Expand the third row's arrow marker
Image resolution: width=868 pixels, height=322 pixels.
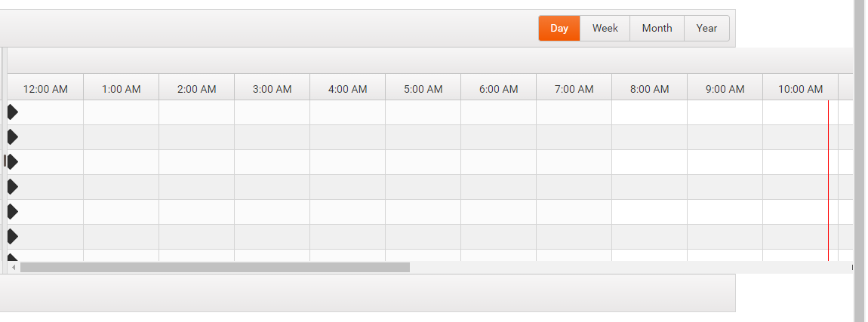[13, 161]
